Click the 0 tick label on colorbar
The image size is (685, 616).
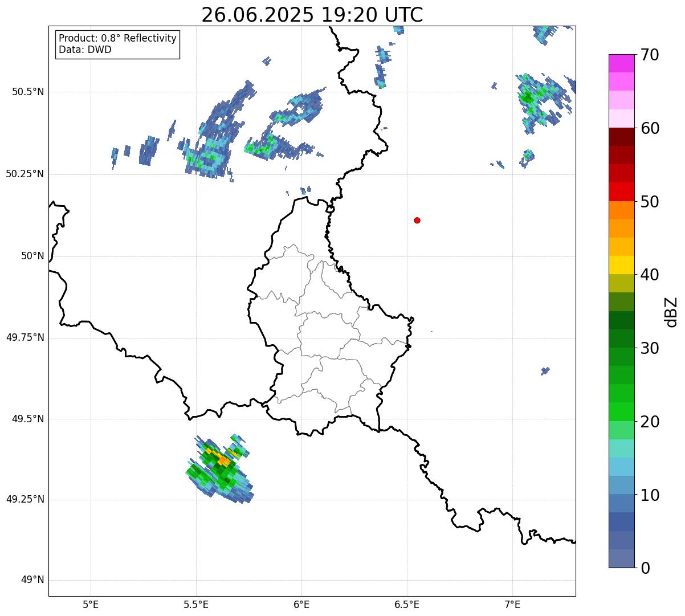(x=645, y=568)
